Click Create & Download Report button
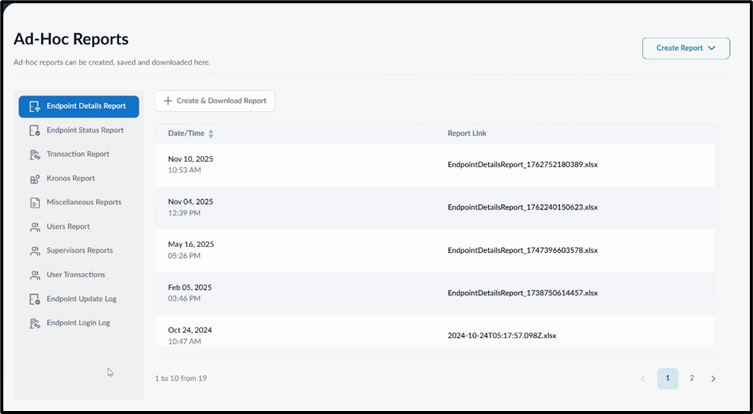 click(215, 101)
